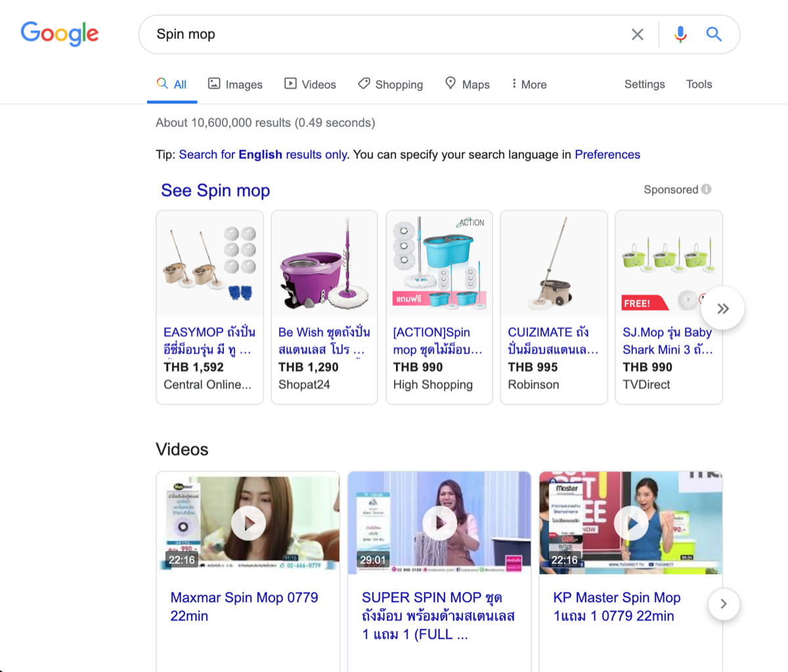
Task: Click the About 10,600,000 results text
Action: (x=265, y=123)
